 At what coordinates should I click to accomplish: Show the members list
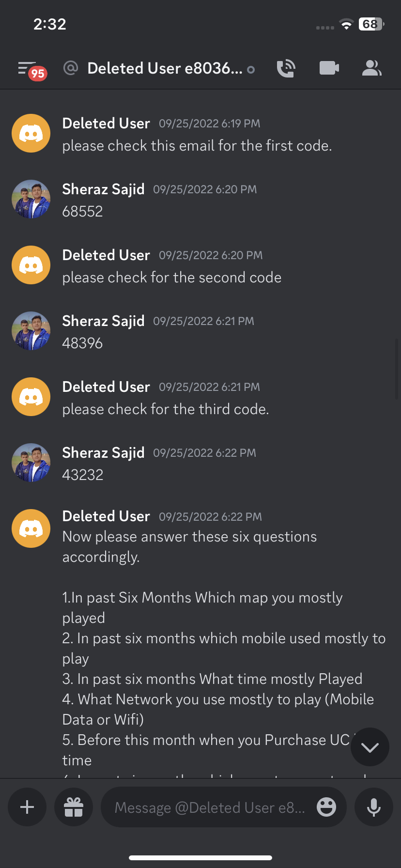371,68
